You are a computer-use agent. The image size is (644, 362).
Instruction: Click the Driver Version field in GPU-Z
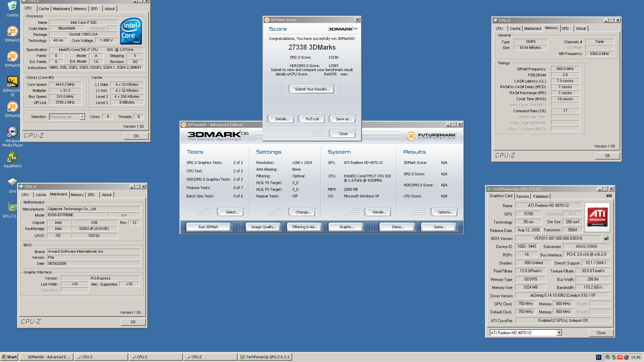pos(562,295)
